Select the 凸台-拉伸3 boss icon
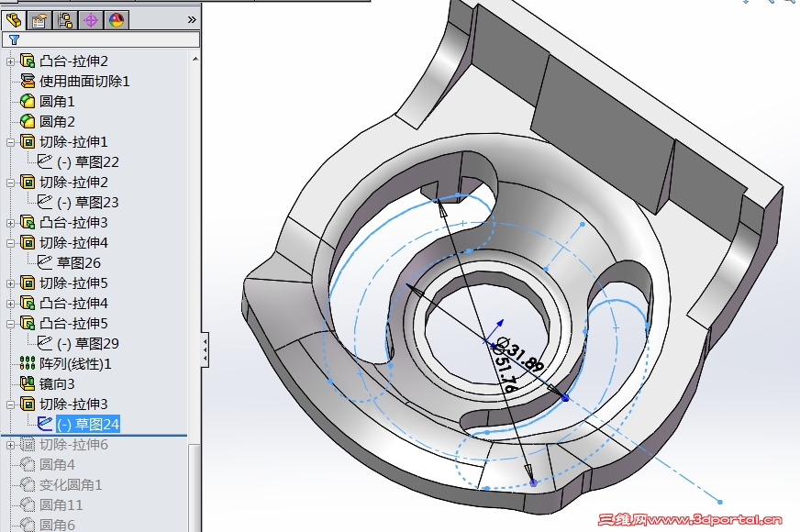The width and height of the screenshot is (800, 532). click(27, 222)
